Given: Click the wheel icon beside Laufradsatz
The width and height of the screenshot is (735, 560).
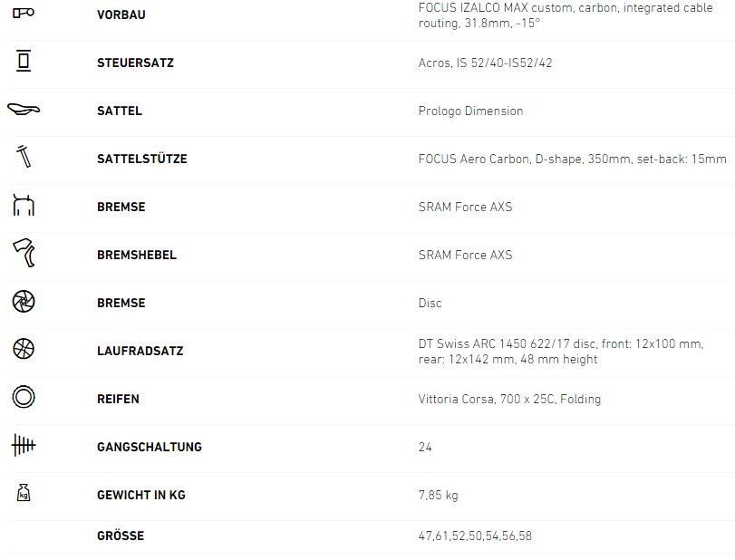Looking at the screenshot, I should pyautogui.click(x=24, y=350).
